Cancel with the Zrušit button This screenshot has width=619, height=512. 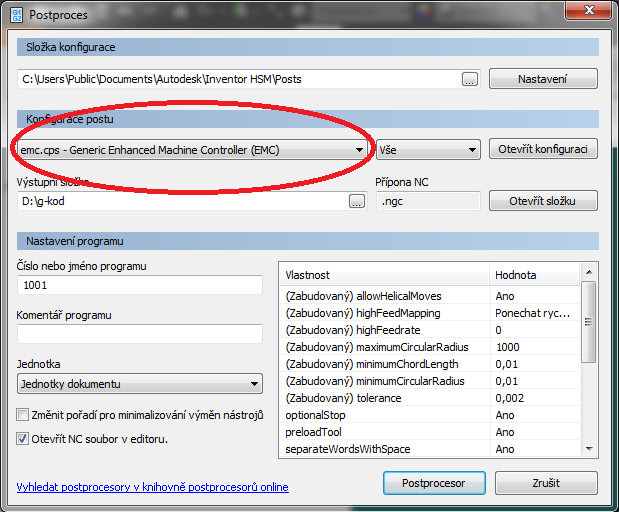[x=547, y=483]
